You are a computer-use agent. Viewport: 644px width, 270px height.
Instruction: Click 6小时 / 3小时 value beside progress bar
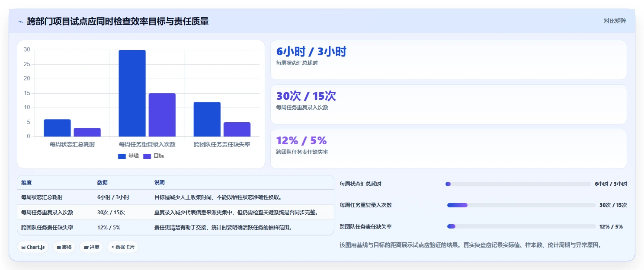pyautogui.click(x=611, y=184)
